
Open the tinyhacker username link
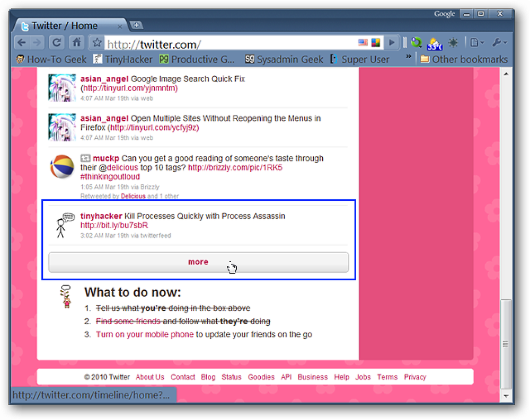point(101,216)
